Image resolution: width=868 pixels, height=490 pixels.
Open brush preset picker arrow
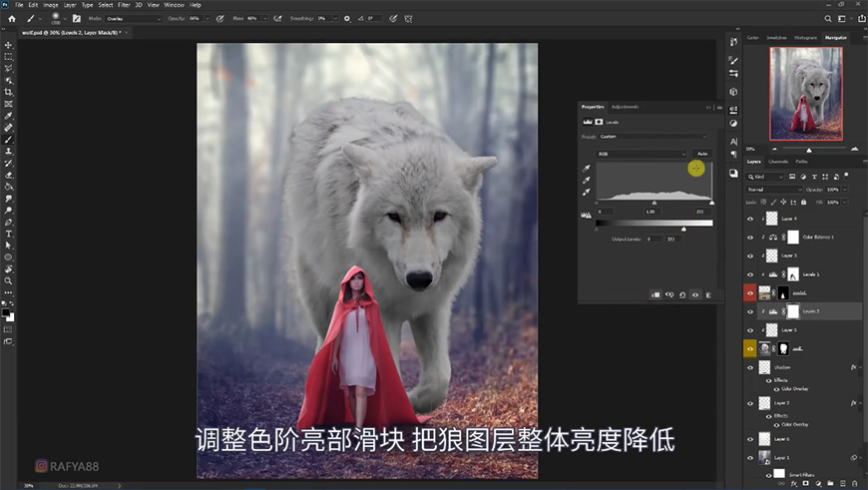pyautogui.click(x=64, y=18)
